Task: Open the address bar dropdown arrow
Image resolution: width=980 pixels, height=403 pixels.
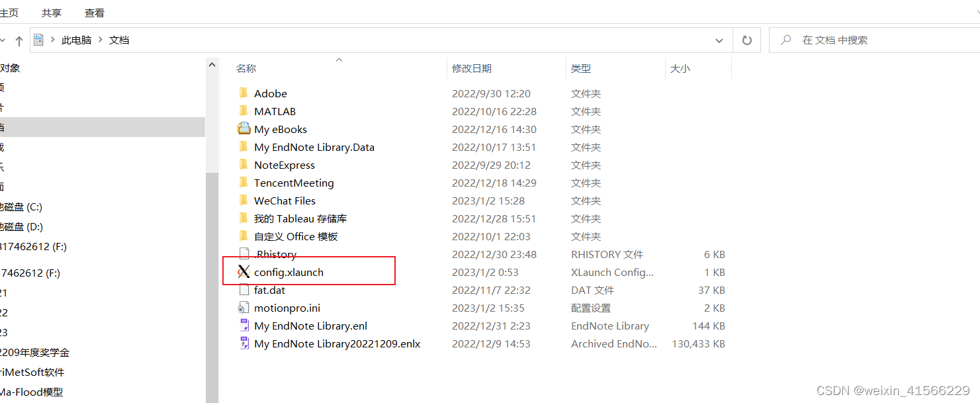Action: pyautogui.click(x=719, y=40)
